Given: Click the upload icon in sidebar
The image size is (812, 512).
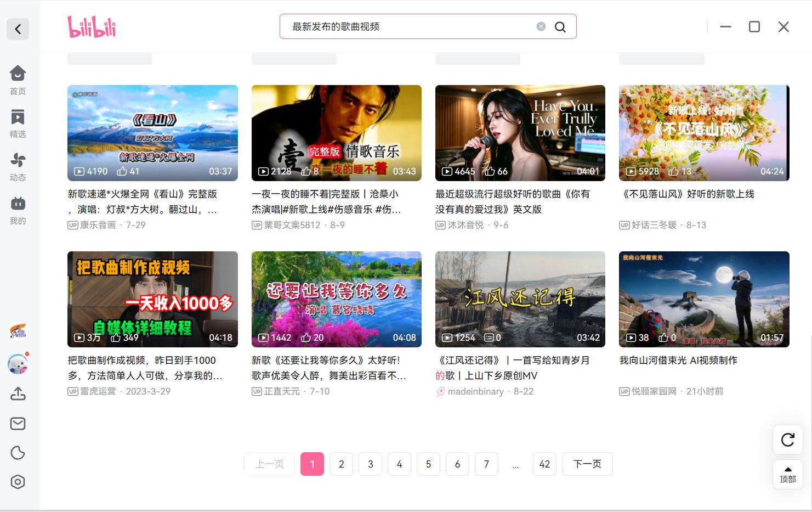Looking at the screenshot, I should coord(18,394).
